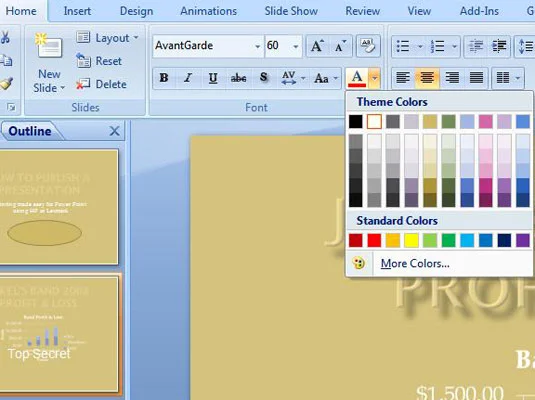Click the Shrink Font icon
The width and height of the screenshot is (535, 400).
pos(340,46)
